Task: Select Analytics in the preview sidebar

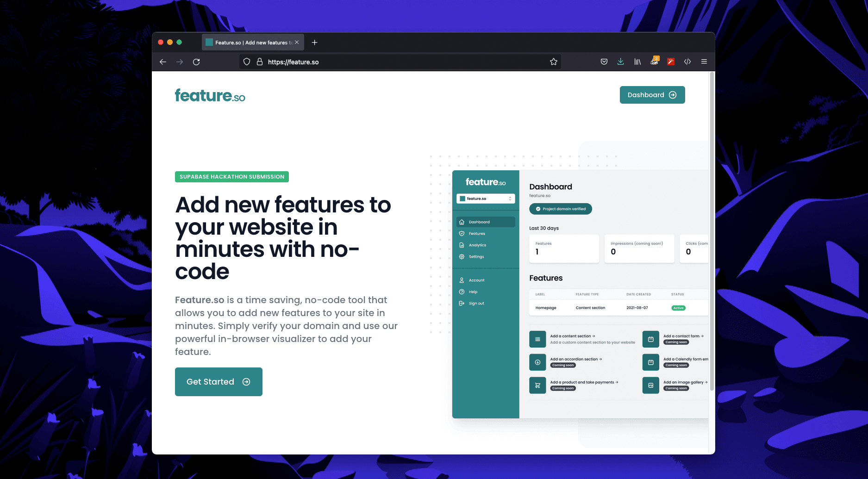Action: [477, 245]
